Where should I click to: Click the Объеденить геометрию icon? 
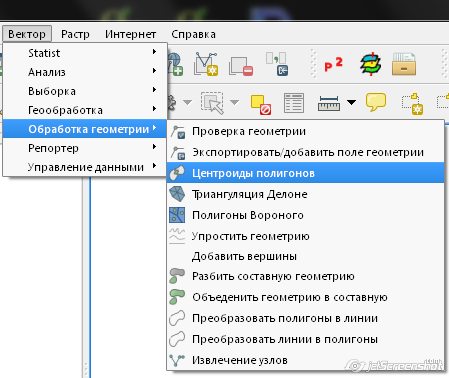pos(177,297)
